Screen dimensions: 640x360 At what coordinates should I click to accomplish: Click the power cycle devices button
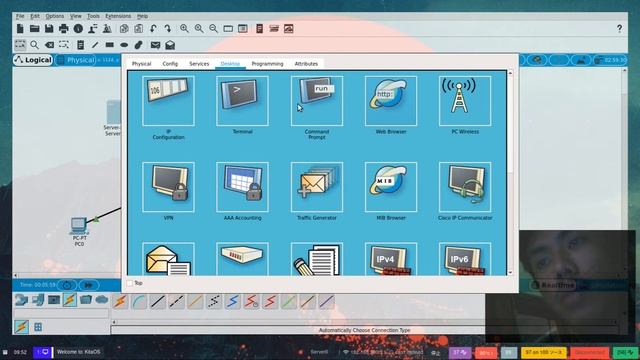pyautogui.click(x=67, y=285)
